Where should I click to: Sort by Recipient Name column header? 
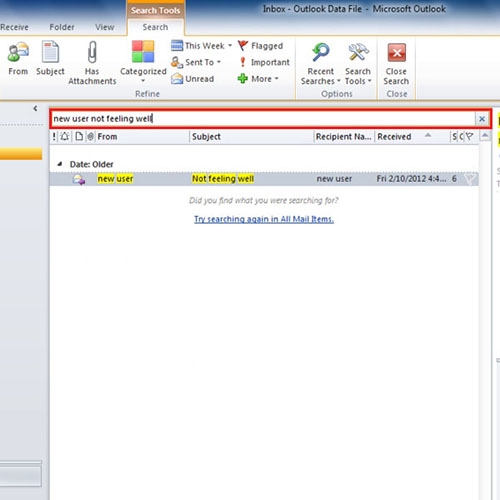[x=343, y=136]
